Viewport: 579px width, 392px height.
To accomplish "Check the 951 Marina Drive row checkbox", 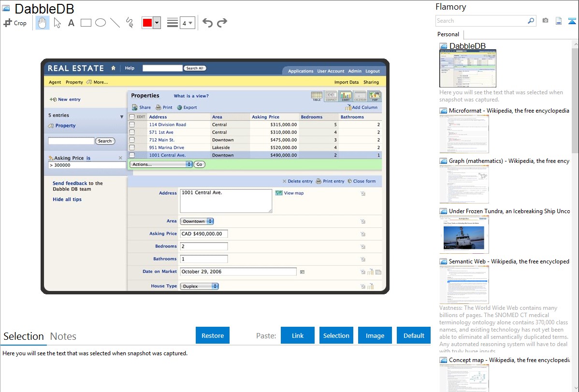I will point(132,147).
